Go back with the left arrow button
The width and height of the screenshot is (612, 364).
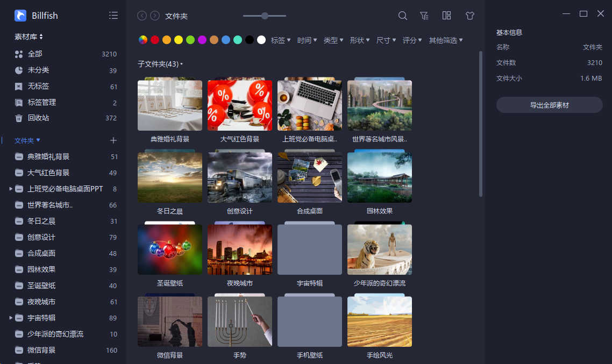142,16
